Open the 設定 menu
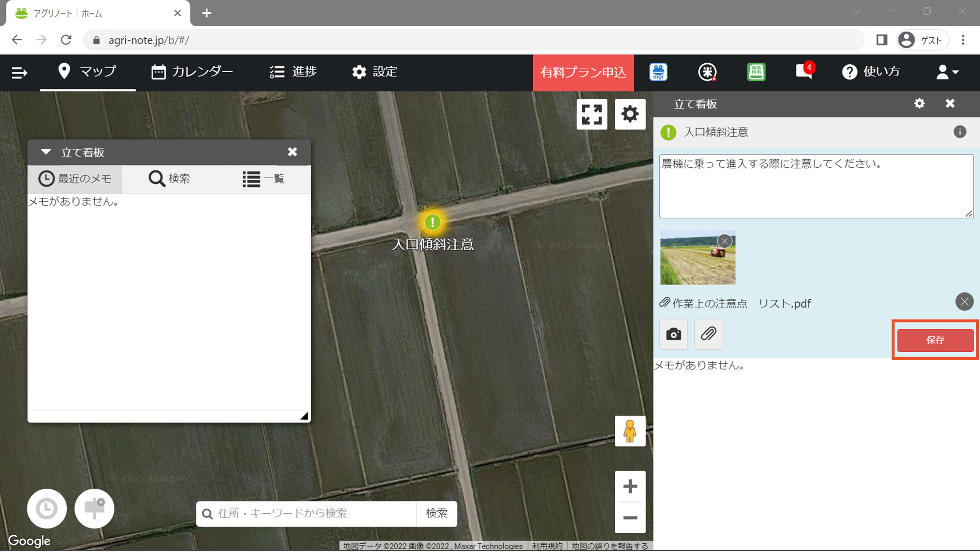 coord(375,72)
